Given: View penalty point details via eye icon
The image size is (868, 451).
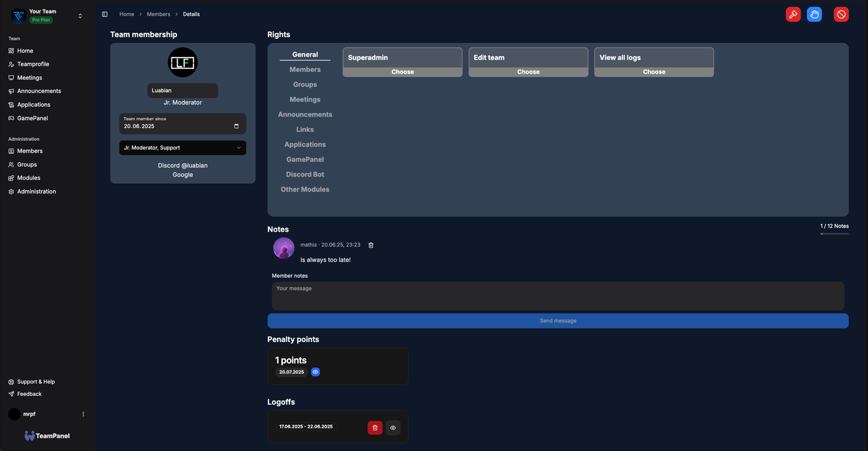Looking at the screenshot, I should click(x=315, y=372).
